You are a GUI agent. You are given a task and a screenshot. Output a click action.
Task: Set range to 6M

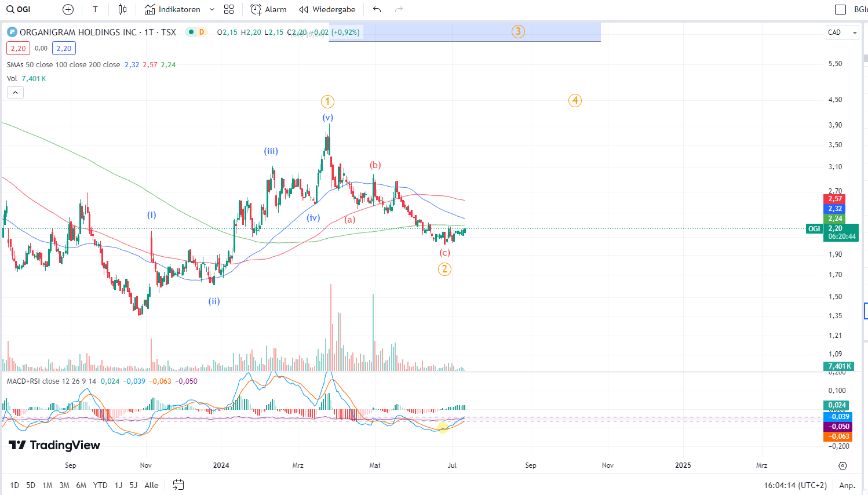(x=81, y=485)
